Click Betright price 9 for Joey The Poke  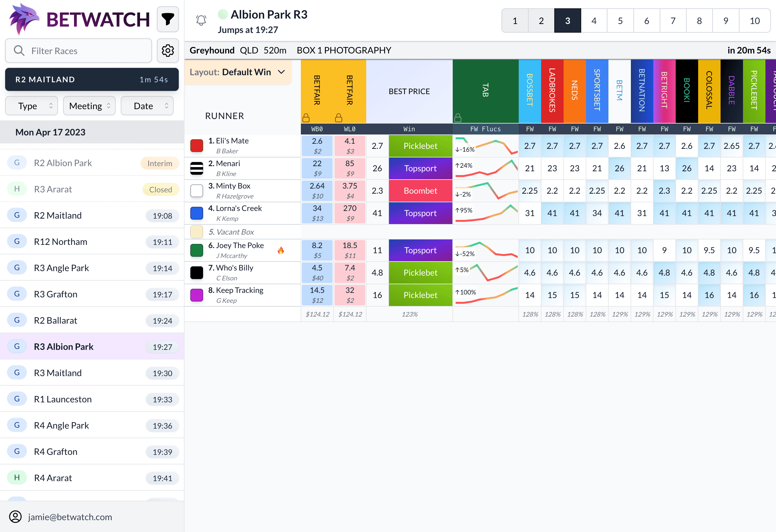(665, 250)
